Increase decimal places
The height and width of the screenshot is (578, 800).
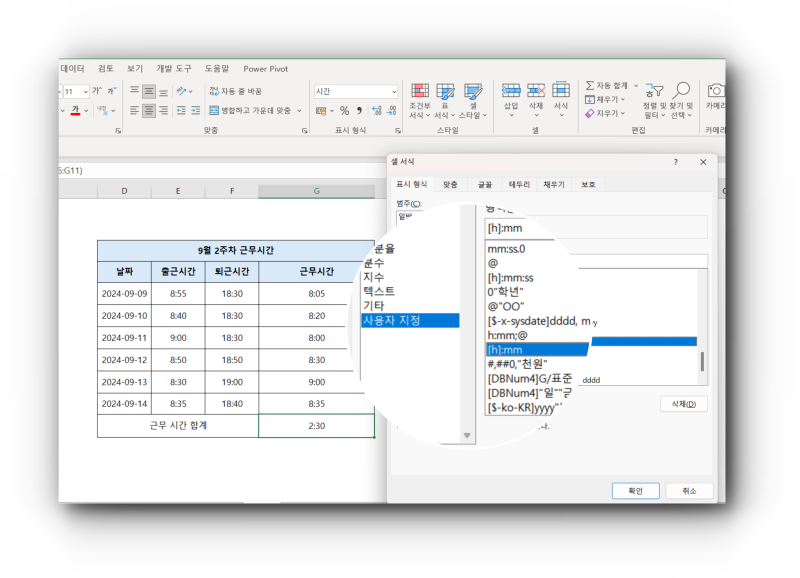point(377,111)
